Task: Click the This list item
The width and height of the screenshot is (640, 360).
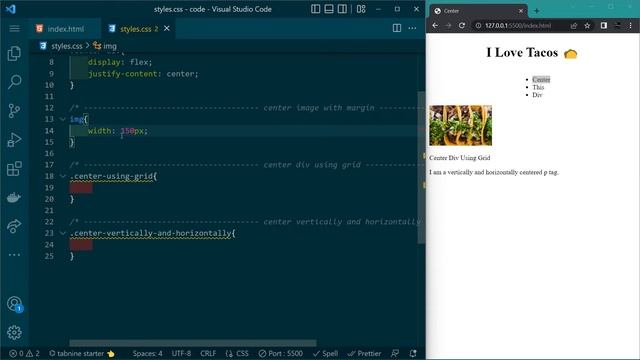Action: [x=538, y=87]
